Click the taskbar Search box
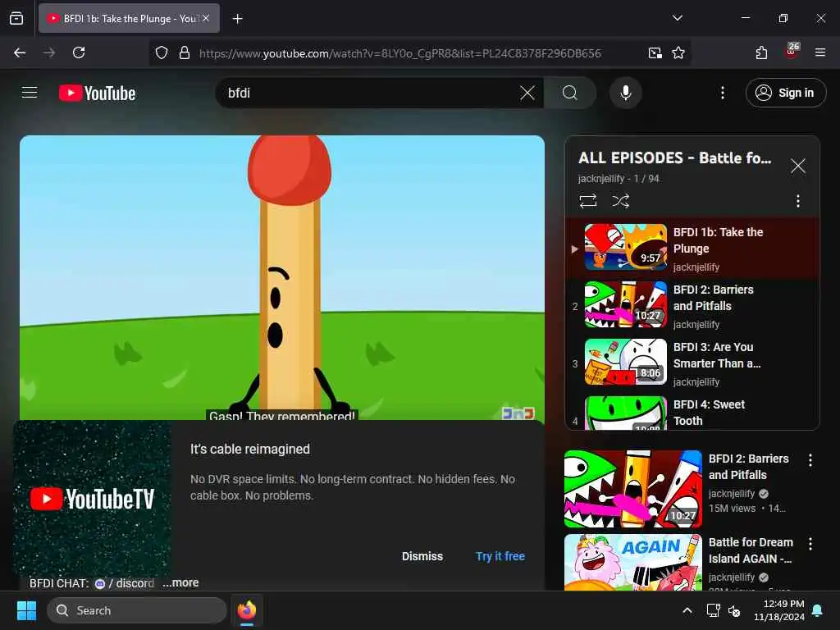 click(x=137, y=610)
